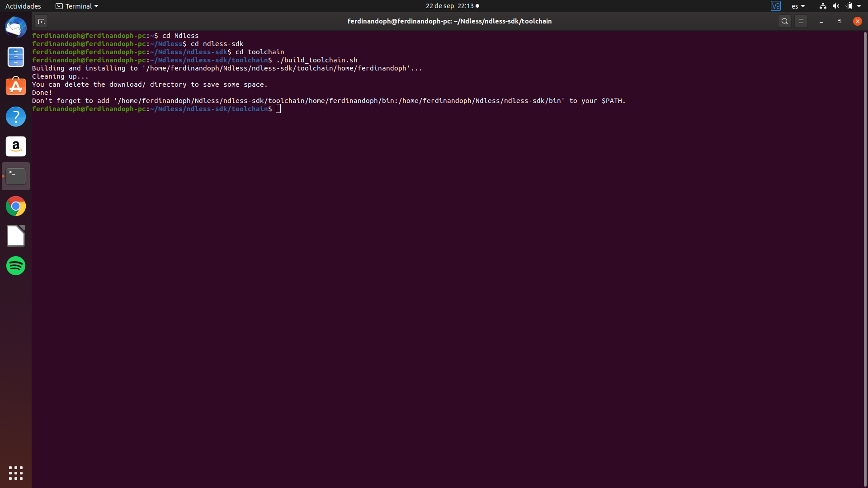
Task: Open the calendar by clicking the clock
Action: point(453,6)
